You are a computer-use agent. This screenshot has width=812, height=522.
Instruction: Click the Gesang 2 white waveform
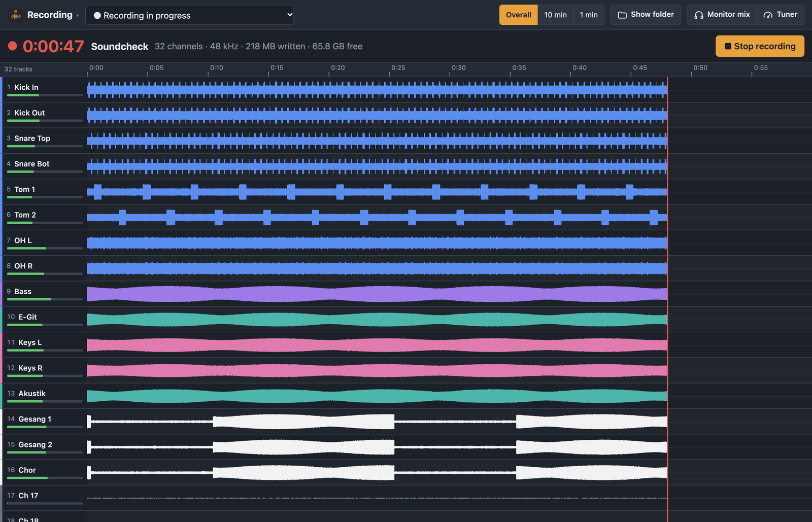click(x=377, y=447)
